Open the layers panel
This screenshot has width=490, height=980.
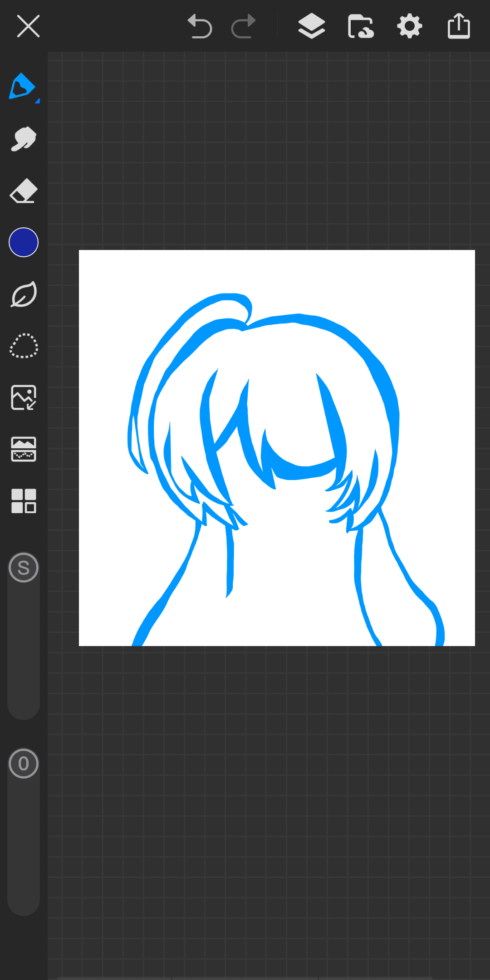pos(312,26)
